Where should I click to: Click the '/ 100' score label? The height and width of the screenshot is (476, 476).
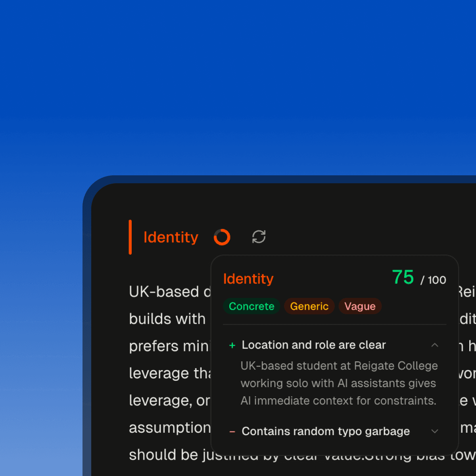433,280
